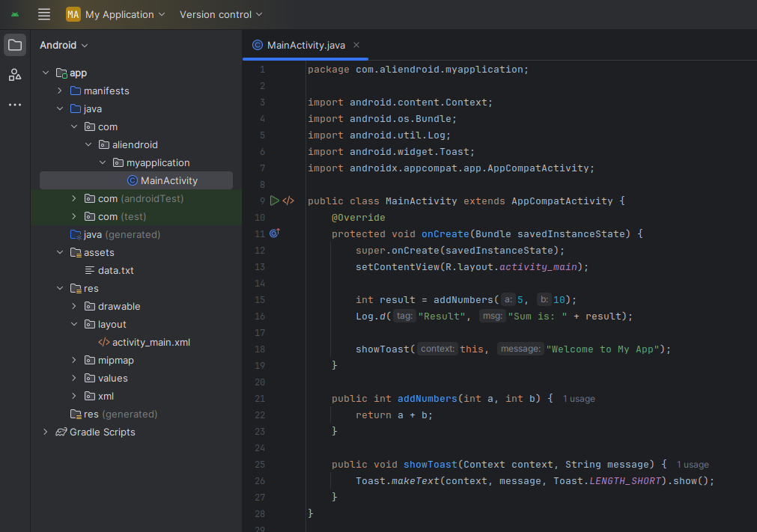The height and width of the screenshot is (532, 757).
Task: Switch to the MainActivity.java editor tab
Action: pyautogui.click(x=305, y=45)
